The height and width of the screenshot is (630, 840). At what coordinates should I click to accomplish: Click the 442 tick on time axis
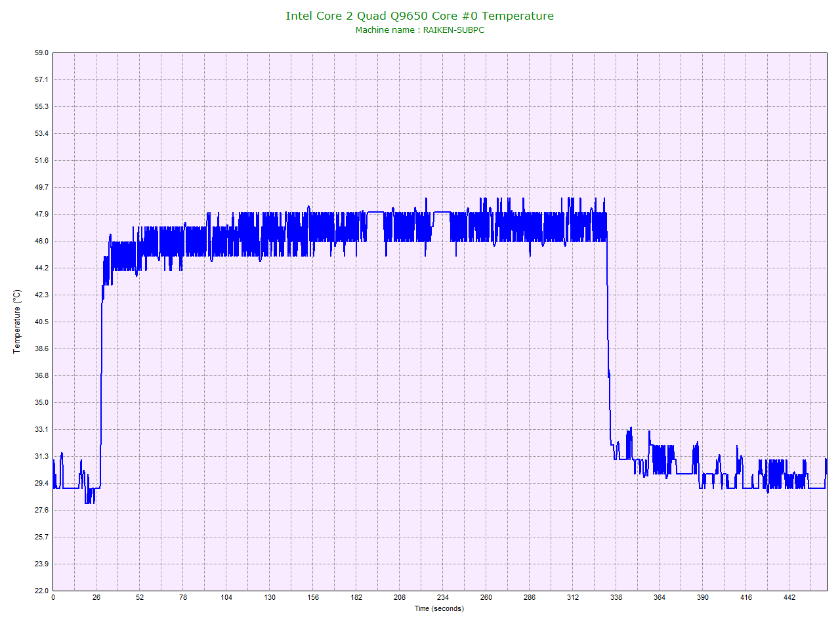pyautogui.click(x=789, y=597)
